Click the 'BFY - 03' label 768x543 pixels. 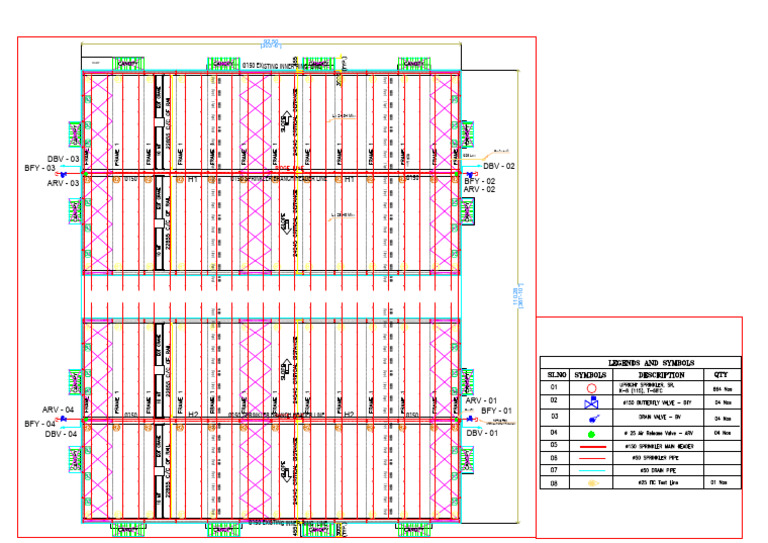tap(40, 168)
